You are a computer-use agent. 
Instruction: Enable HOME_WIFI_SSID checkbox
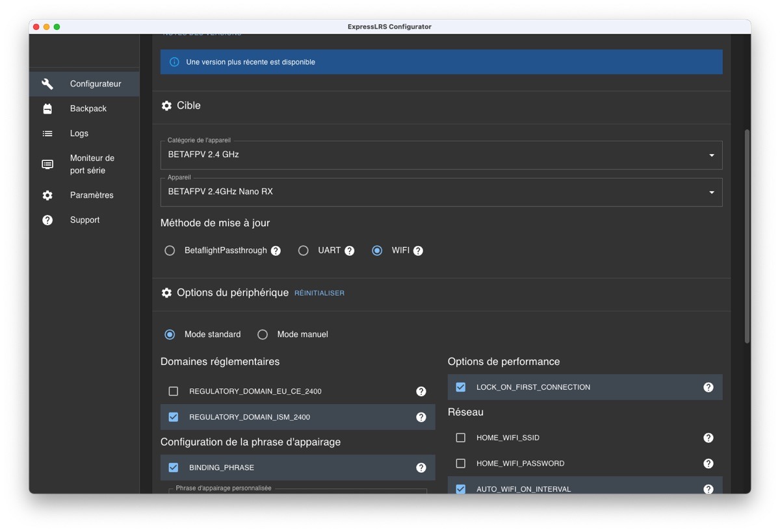(461, 438)
